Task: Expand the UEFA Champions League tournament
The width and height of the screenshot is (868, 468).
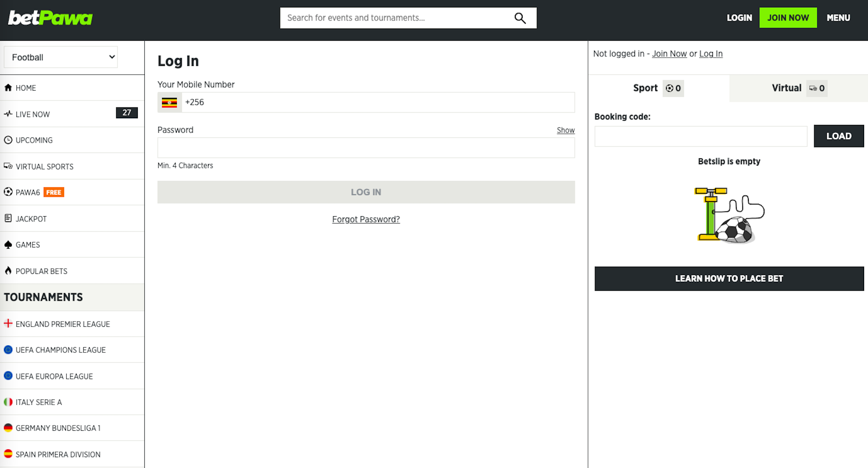Action: pos(61,350)
